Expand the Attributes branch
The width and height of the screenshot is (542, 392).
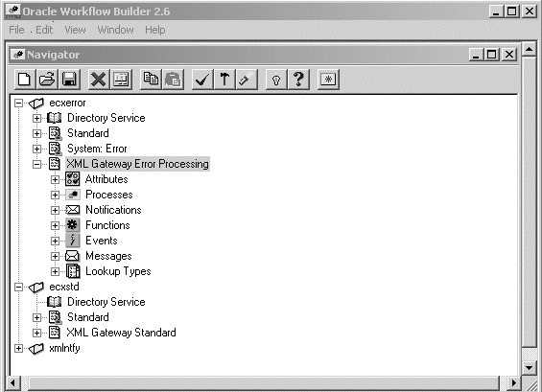55,179
